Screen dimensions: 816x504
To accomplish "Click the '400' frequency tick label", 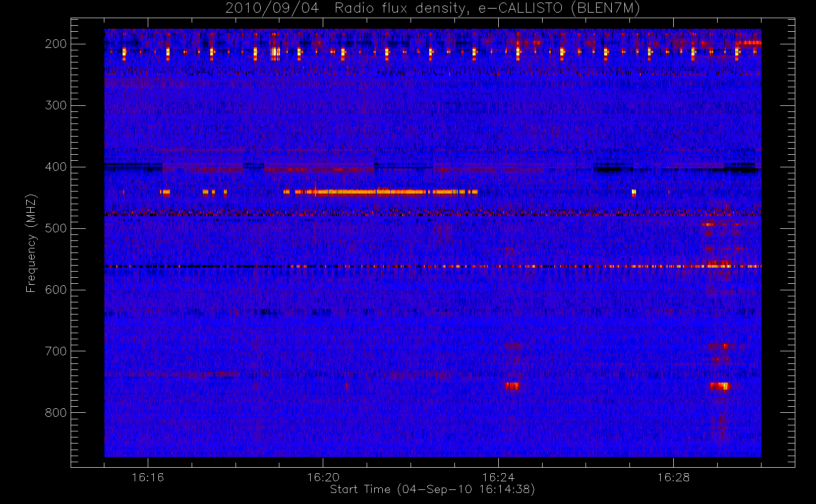I will pos(55,167).
